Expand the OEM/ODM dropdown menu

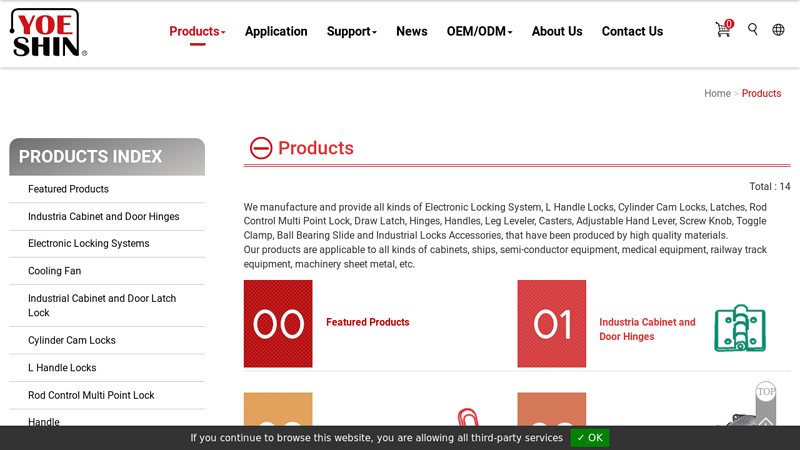(479, 31)
